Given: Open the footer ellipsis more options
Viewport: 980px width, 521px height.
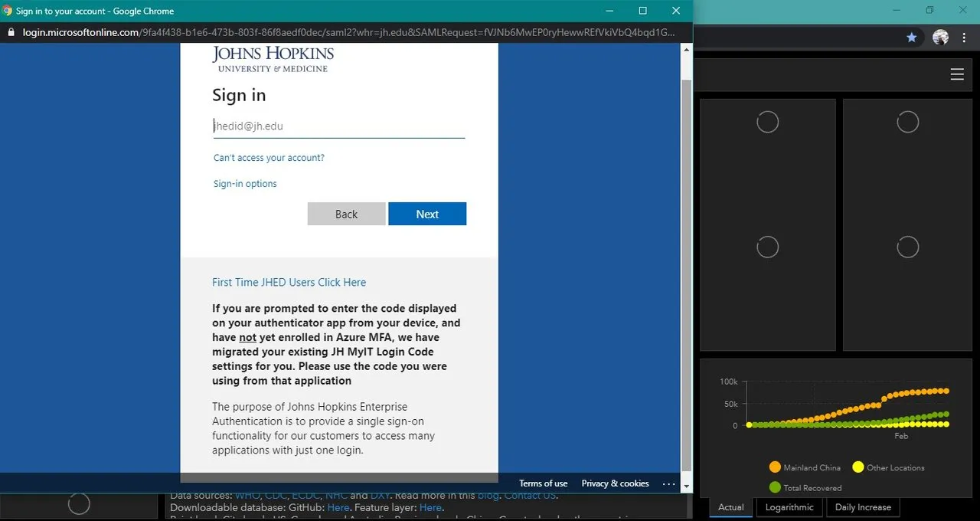Looking at the screenshot, I should [x=668, y=483].
